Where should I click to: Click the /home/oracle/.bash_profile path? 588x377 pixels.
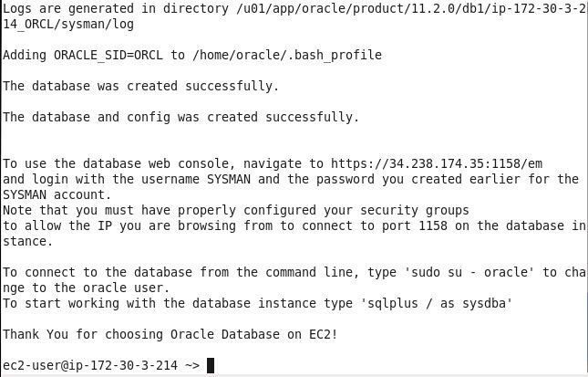(287, 55)
